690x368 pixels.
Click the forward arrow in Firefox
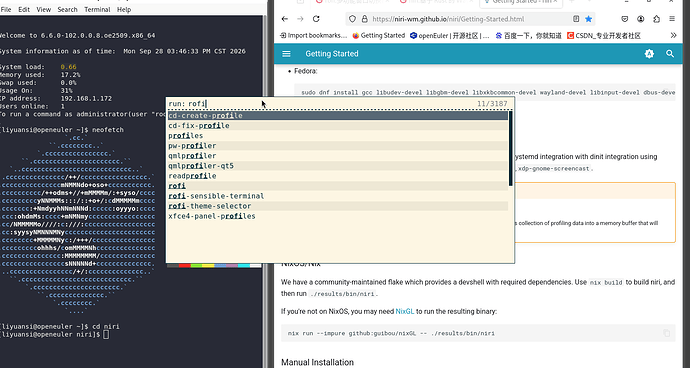click(300, 19)
